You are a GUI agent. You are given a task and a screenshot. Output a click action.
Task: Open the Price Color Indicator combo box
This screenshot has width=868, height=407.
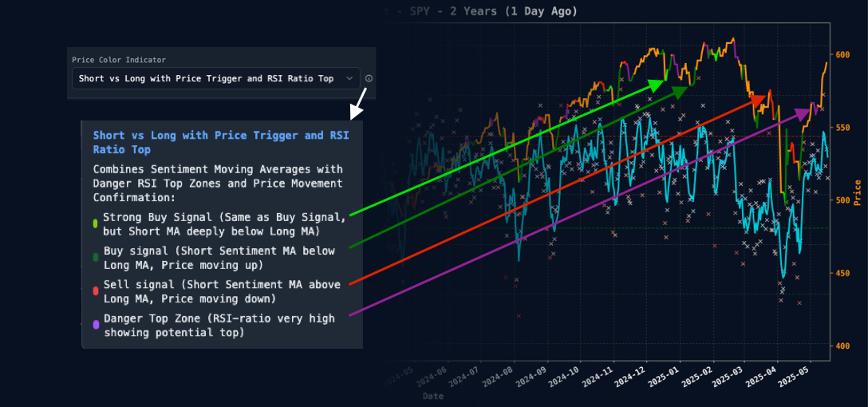(x=216, y=79)
